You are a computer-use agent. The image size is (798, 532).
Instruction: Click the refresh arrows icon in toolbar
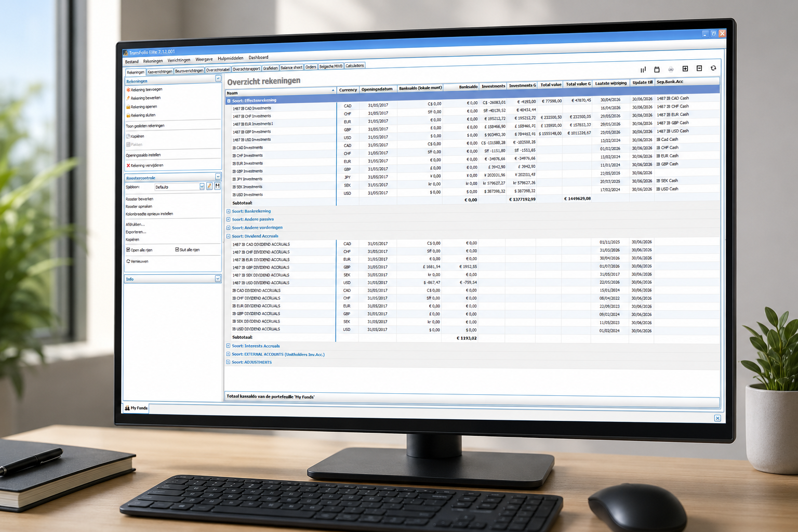713,68
